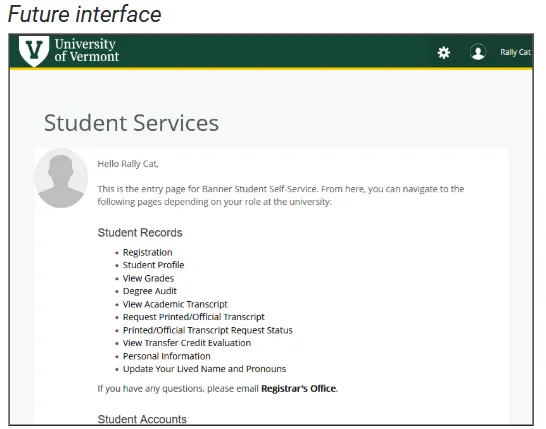Email the Registrar's Office link

[x=299, y=389]
